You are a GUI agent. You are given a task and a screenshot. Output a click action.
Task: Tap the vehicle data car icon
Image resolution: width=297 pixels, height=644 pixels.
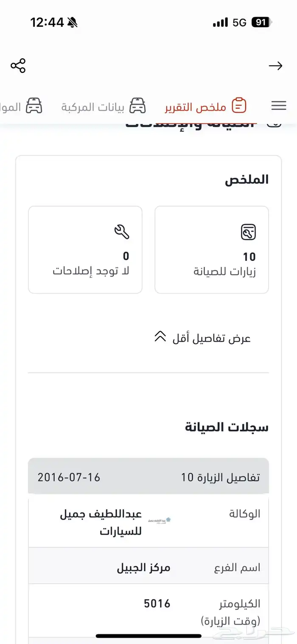137,106
